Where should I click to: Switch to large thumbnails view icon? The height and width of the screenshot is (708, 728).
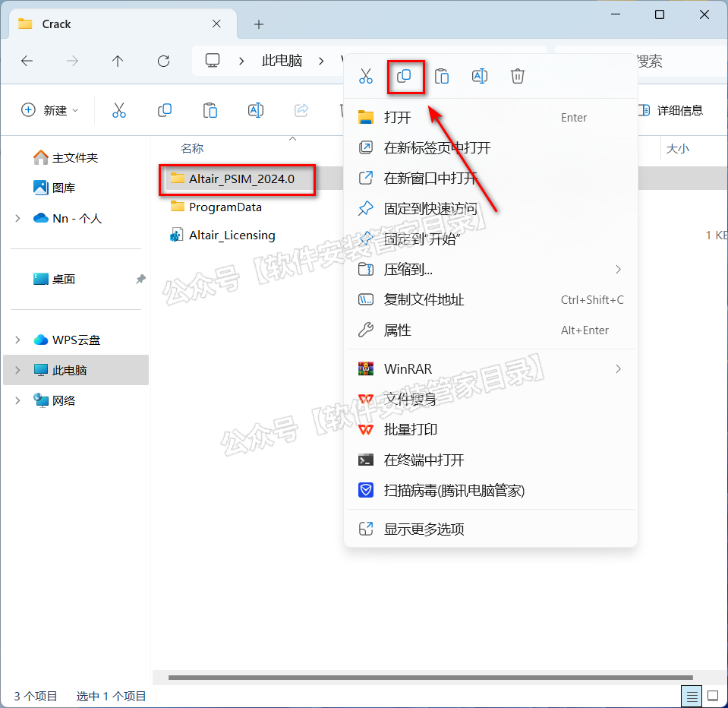tap(713, 696)
